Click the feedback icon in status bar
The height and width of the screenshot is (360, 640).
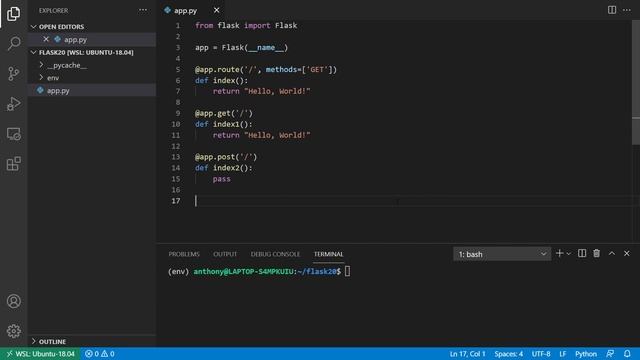(610, 353)
